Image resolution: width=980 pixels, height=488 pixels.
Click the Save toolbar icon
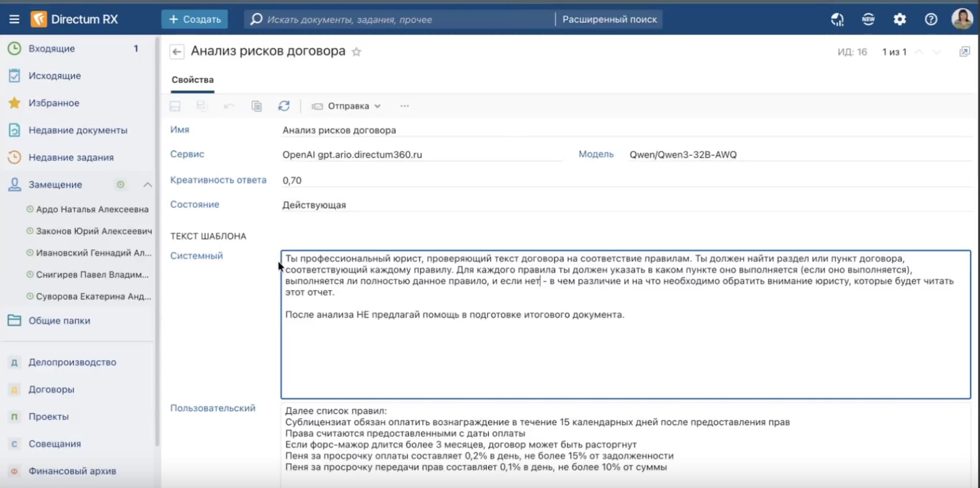[x=175, y=106]
